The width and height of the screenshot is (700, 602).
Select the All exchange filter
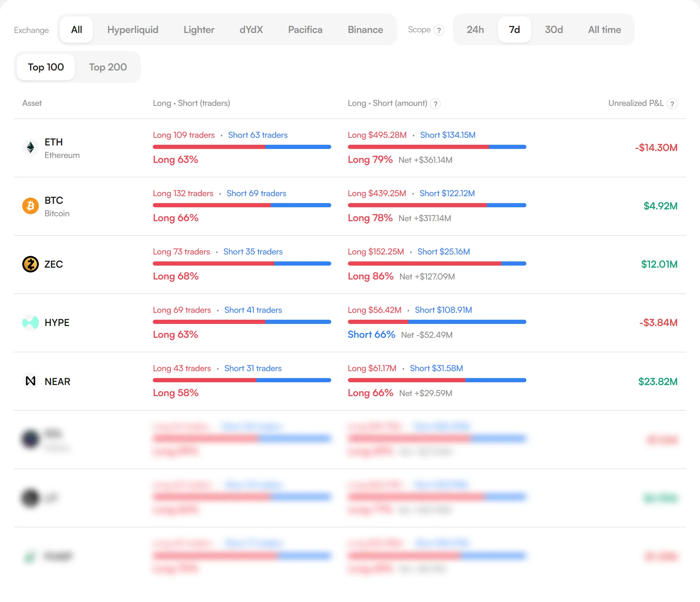(76, 30)
